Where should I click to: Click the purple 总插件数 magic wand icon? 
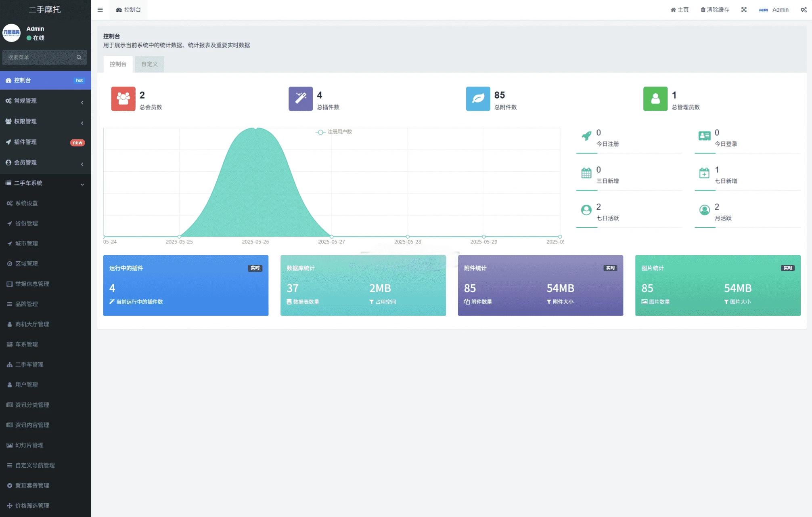tap(301, 99)
